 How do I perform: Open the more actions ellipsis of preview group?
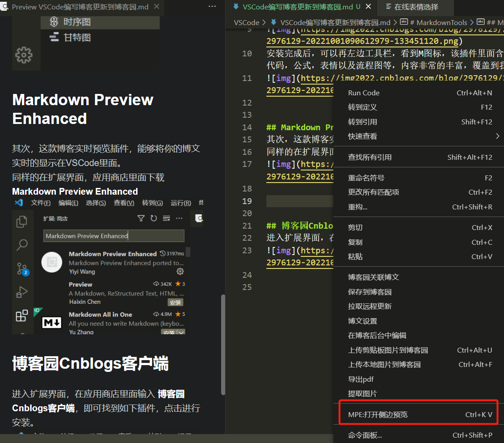pyautogui.click(x=212, y=6)
